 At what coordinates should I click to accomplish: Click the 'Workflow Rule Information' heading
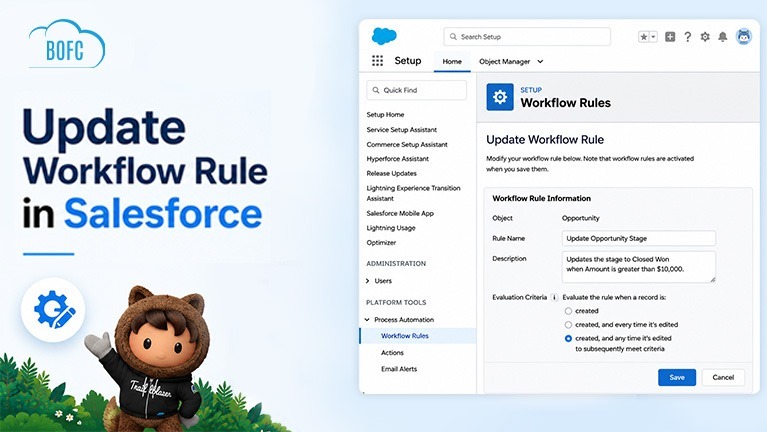(541, 198)
